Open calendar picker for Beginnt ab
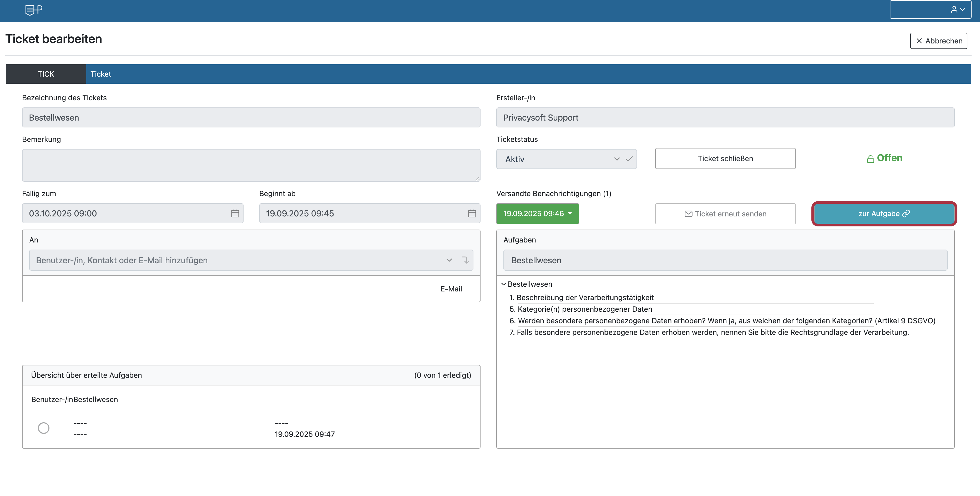 pos(472,214)
